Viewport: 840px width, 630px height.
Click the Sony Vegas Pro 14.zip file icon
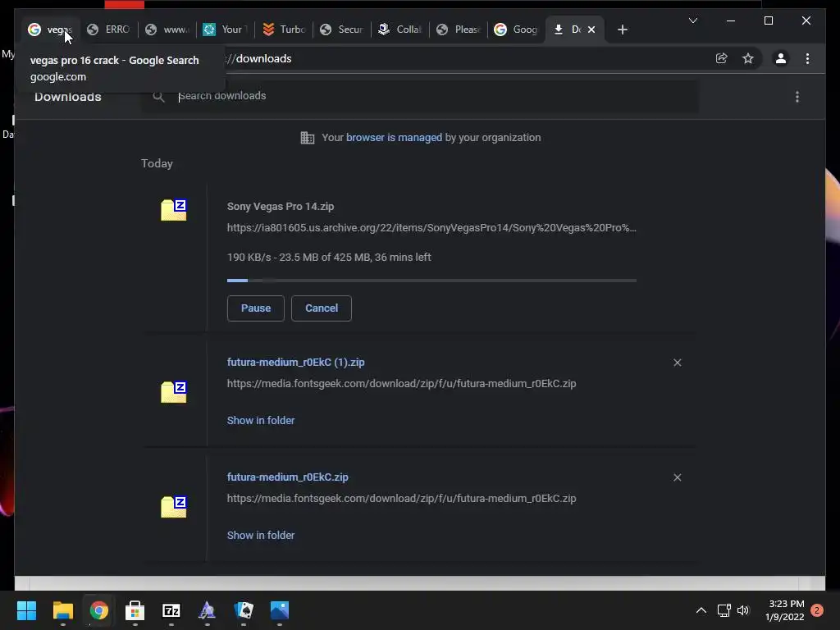click(174, 209)
